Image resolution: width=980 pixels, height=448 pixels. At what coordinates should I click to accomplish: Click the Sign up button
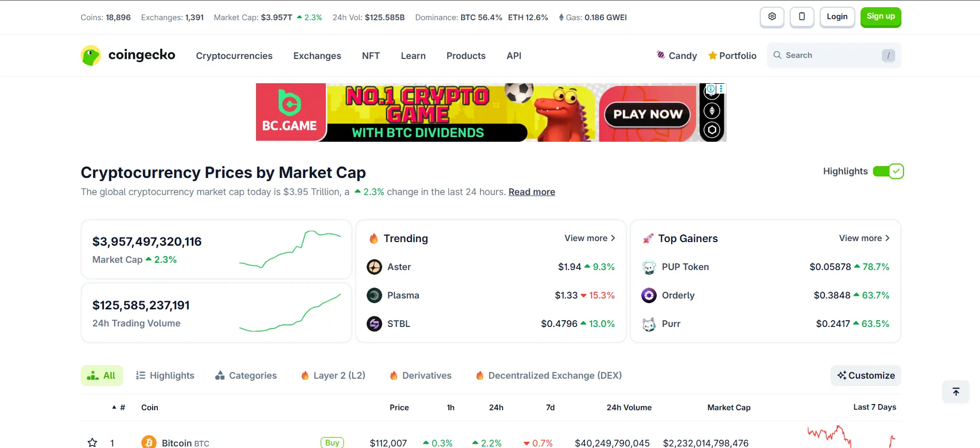(881, 17)
